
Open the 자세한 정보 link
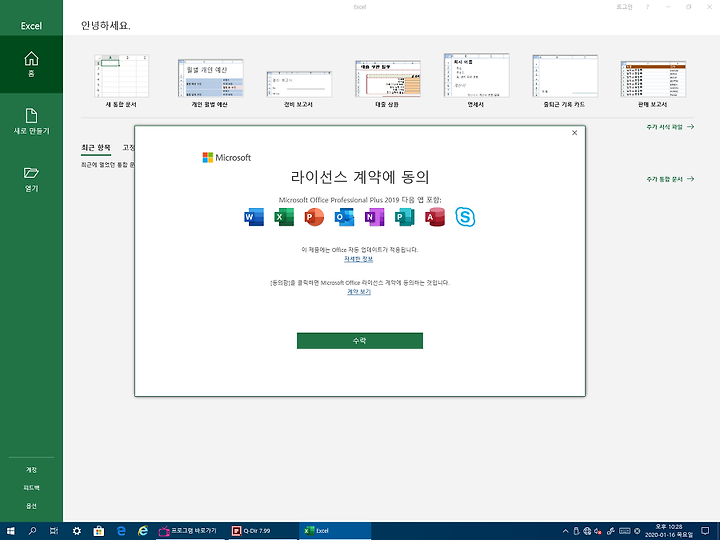click(x=359, y=259)
